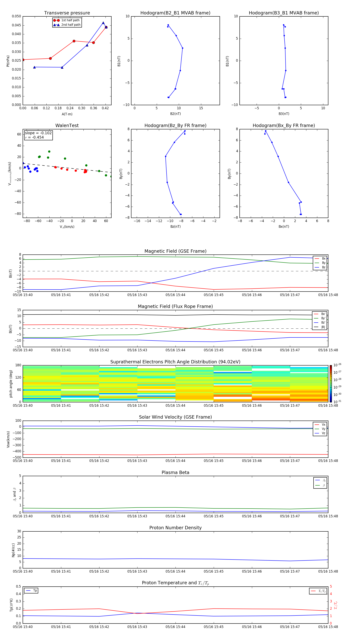Select the "2nd half path" legend entry
The height and width of the screenshot is (644, 351).
click(67, 25)
